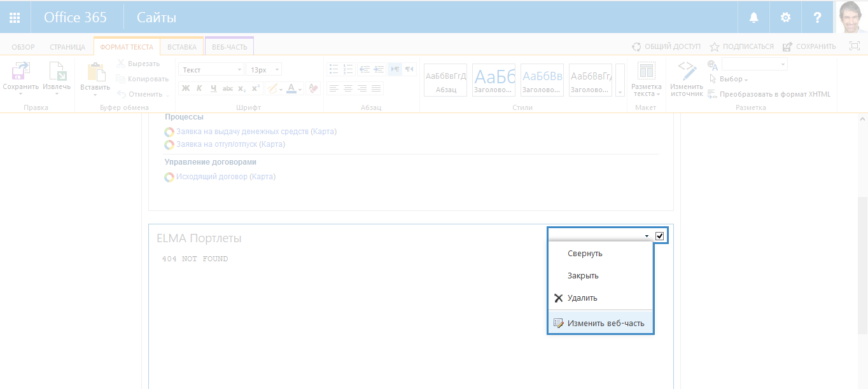Screen dimensions: 868x389
Task: Open the user profile photo
Action: tap(851, 17)
